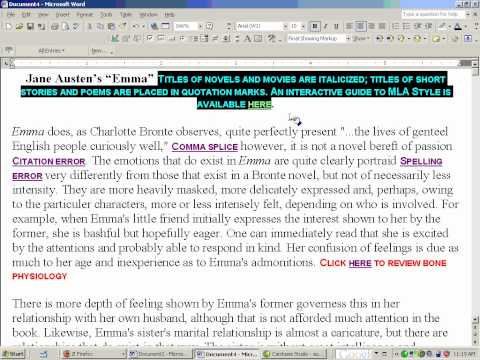Follow the green HERE link for the MLA guide

260,104
